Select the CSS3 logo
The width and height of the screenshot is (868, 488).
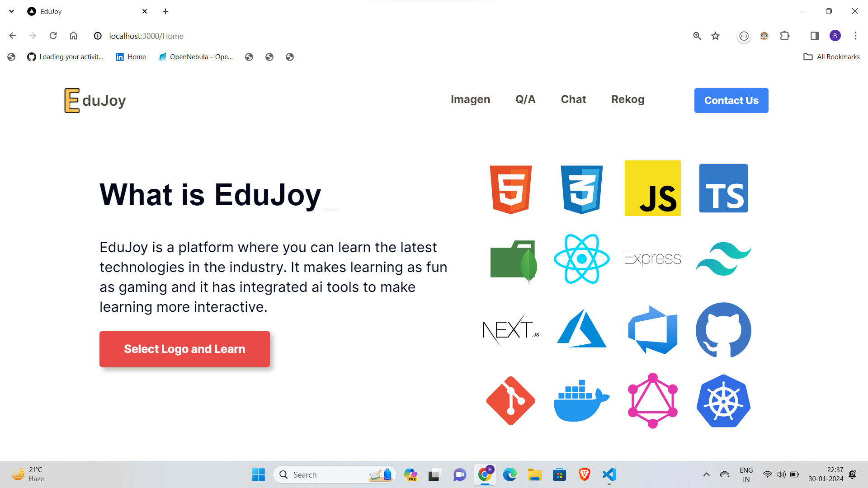click(581, 189)
